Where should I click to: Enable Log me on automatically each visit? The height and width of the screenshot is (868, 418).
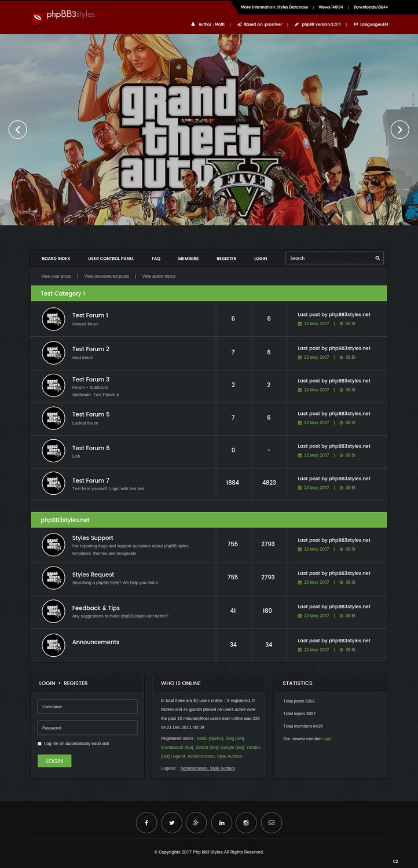click(39, 744)
